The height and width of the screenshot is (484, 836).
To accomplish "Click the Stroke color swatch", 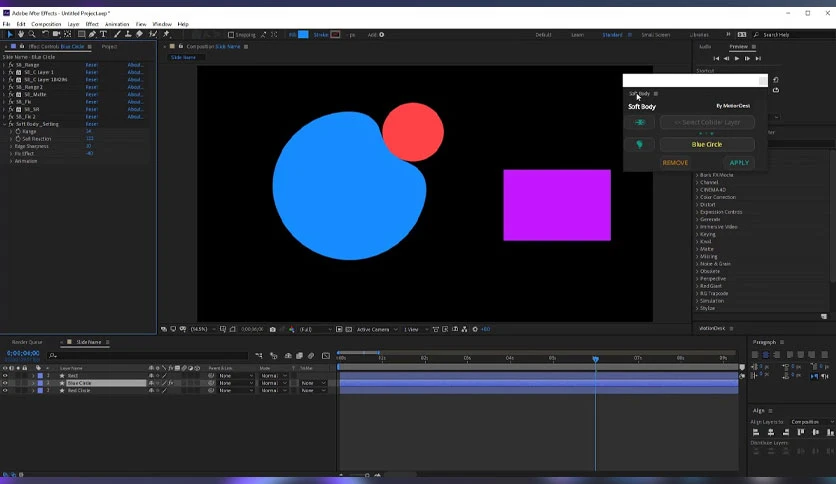I will (335, 35).
